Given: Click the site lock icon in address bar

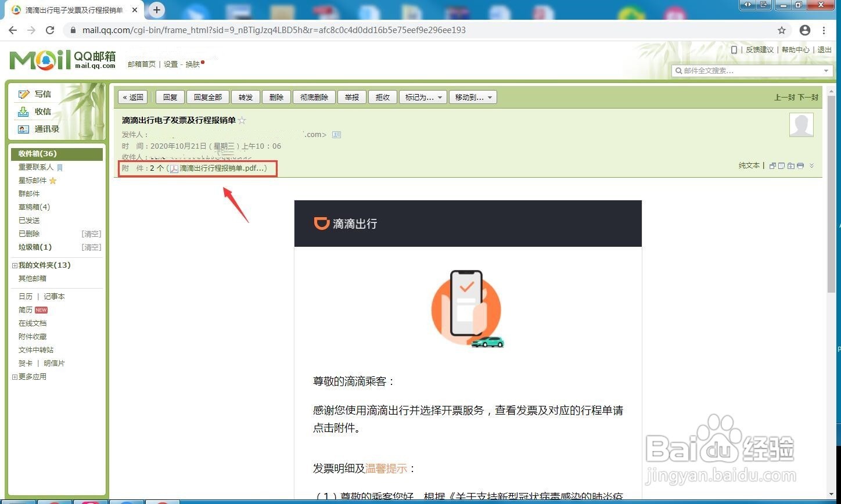Looking at the screenshot, I should tap(73, 30).
